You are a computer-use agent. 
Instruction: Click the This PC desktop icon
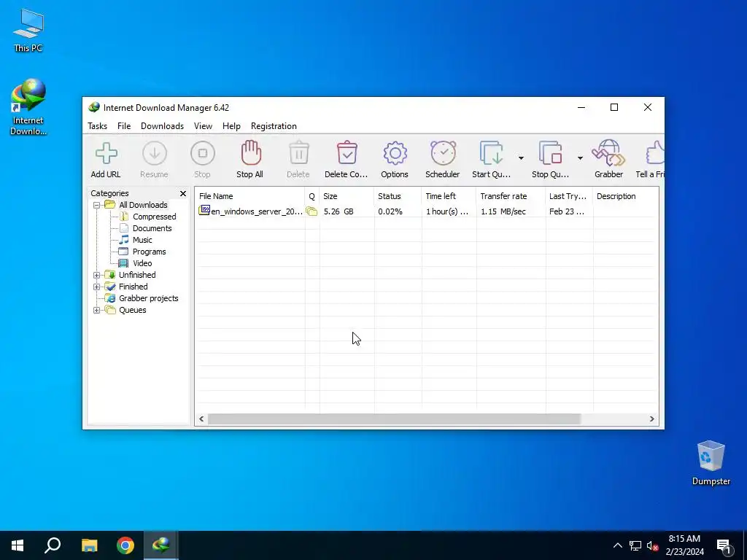(28, 31)
